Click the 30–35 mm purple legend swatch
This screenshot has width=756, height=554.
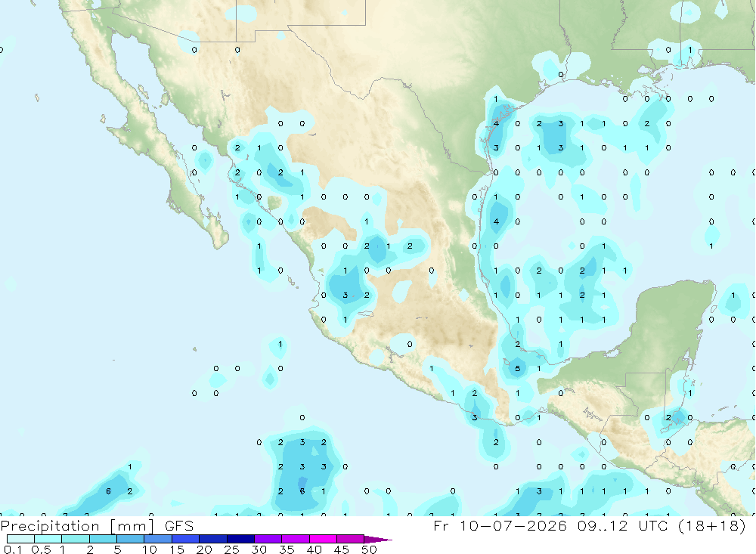pyautogui.click(x=268, y=539)
